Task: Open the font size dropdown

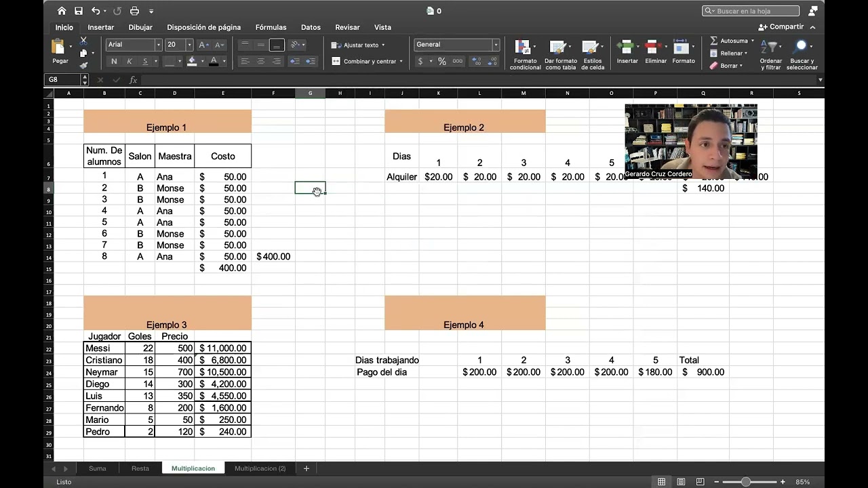Action: 189,45
